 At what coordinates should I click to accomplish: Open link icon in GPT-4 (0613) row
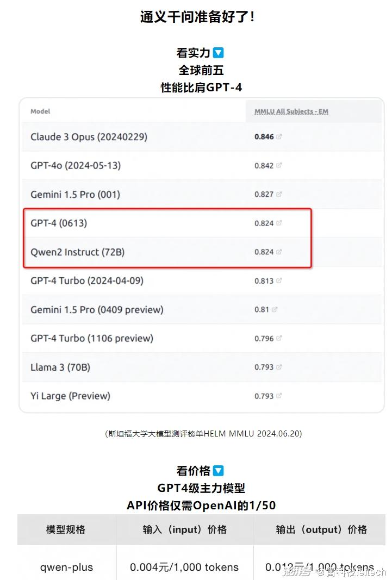coord(279,223)
